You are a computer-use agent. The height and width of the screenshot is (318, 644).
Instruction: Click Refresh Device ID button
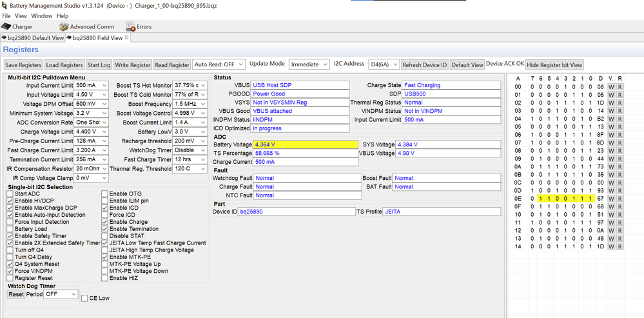pyautogui.click(x=425, y=65)
